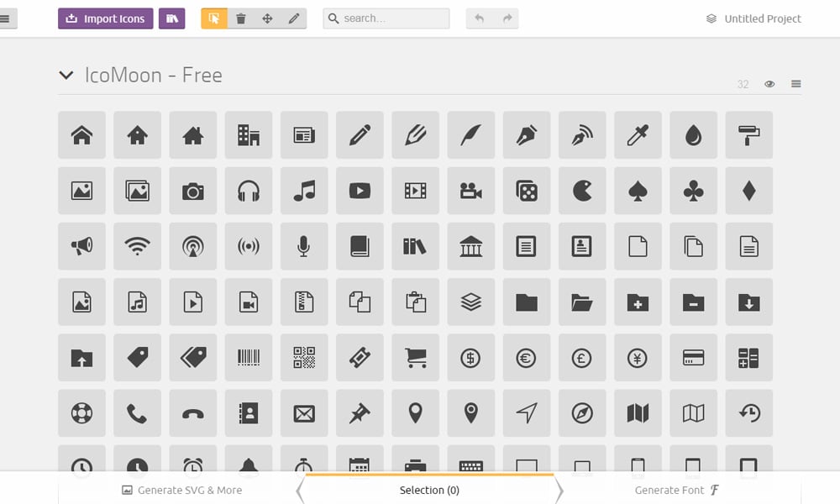The height and width of the screenshot is (504, 840).
Task: Select the dollar coin icon
Action: (x=471, y=358)
